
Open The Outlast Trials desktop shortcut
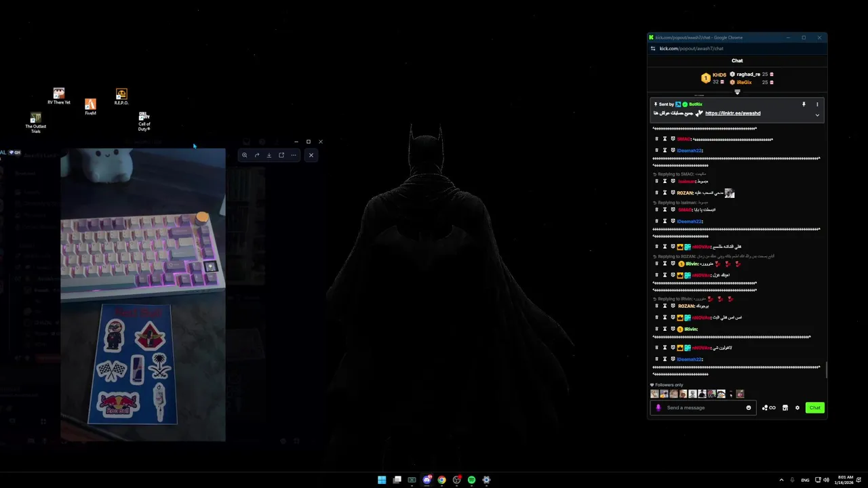[36, 123]
